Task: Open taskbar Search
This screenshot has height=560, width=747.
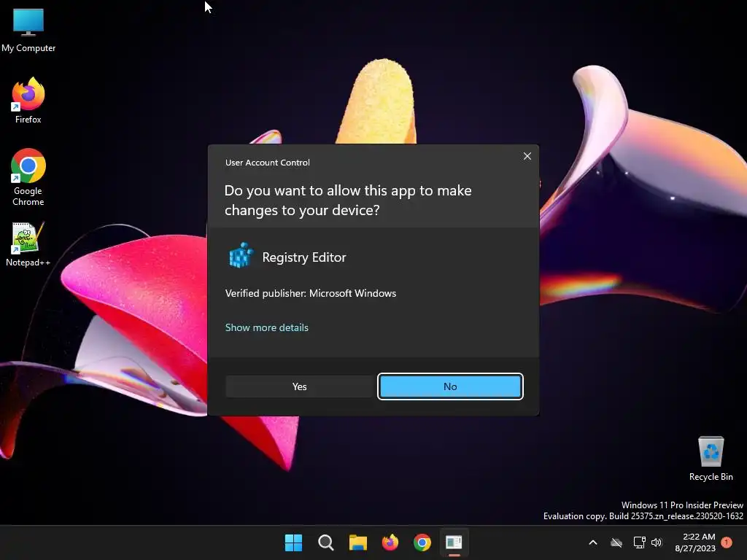Action: coord(326,542)
